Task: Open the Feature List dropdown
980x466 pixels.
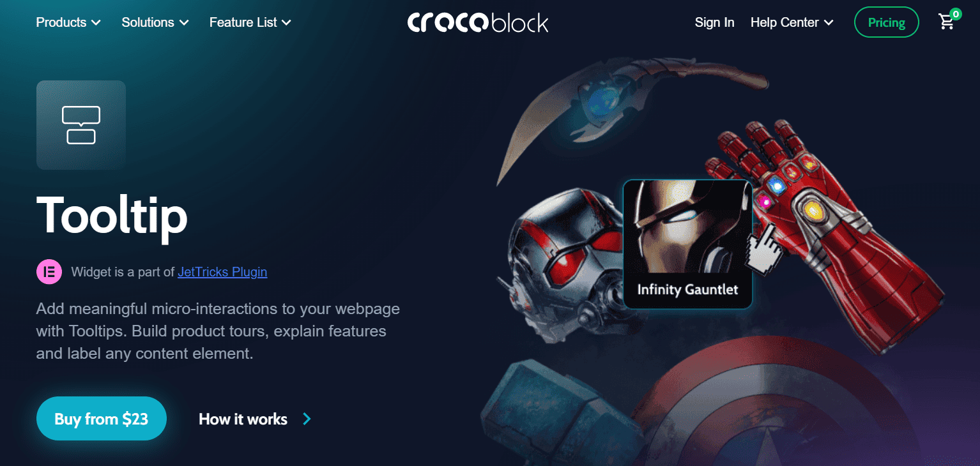Action: 250,22
